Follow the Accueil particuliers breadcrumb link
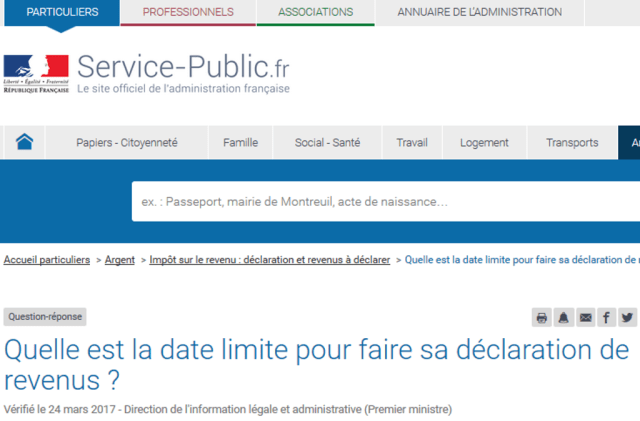 click(x=46, y=260)
